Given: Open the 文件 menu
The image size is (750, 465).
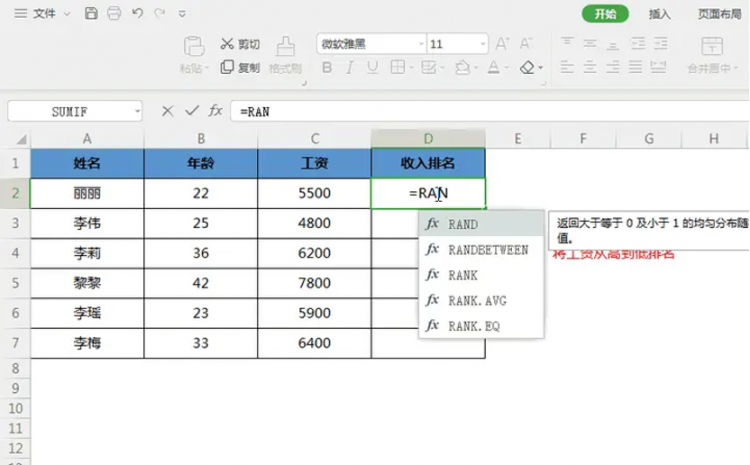Looking at the screenshot, I should pyautogui.click(x=44, y=13).
